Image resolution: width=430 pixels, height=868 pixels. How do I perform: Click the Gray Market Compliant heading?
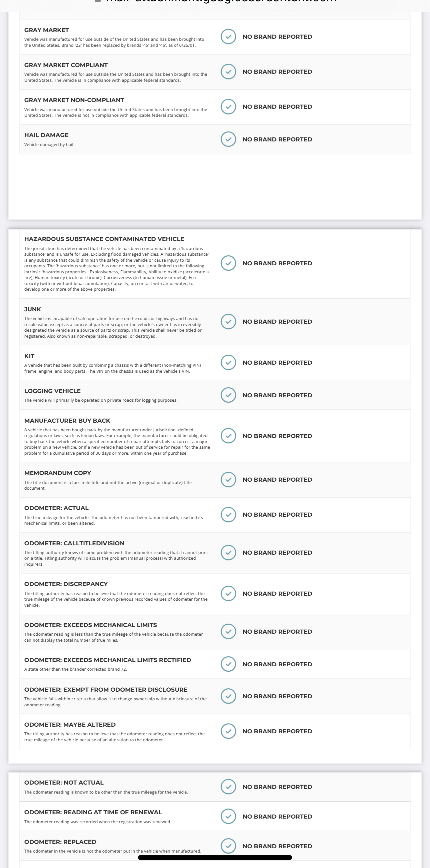click(x=66, y=65)
